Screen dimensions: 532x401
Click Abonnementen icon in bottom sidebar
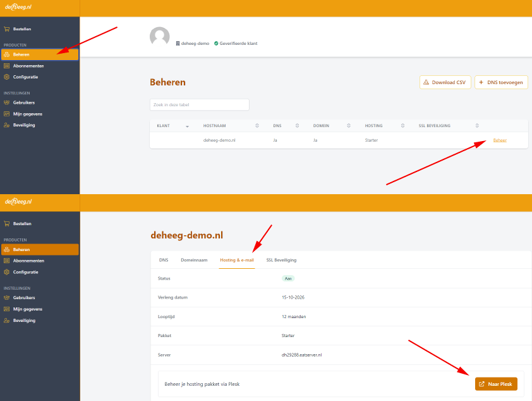(x=6, y=261)
